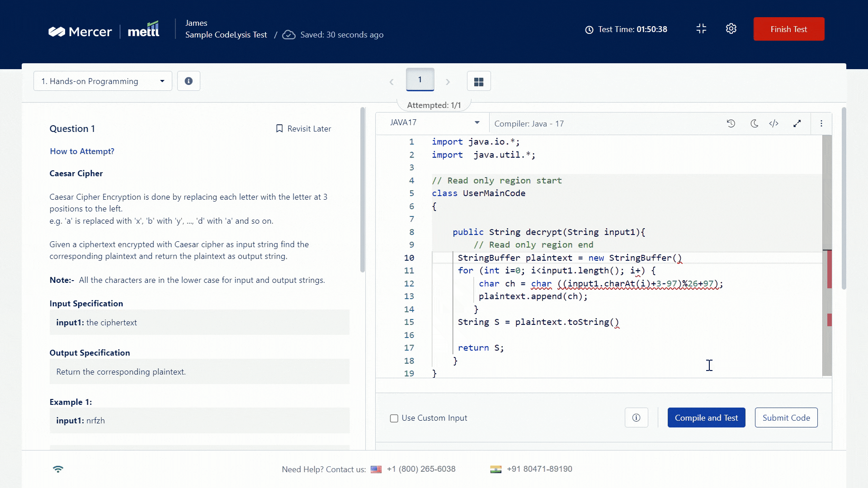Click the code brackets icon in editor toolbar

[x=774, y=123]
